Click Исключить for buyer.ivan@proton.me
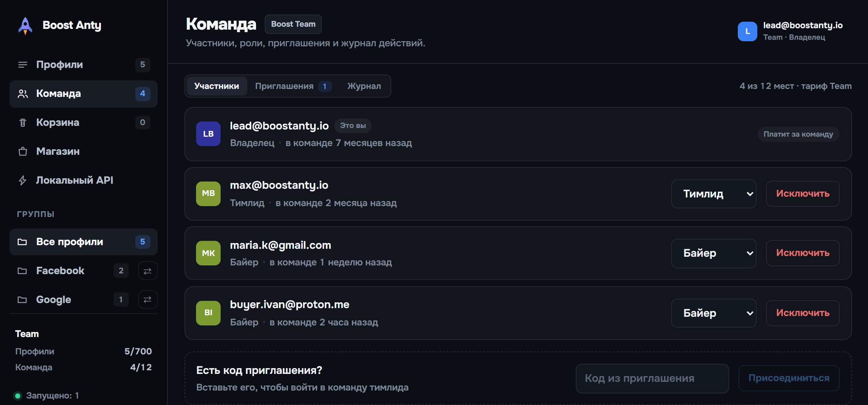Viewport: 868px width, 405px height. point(803,313)
